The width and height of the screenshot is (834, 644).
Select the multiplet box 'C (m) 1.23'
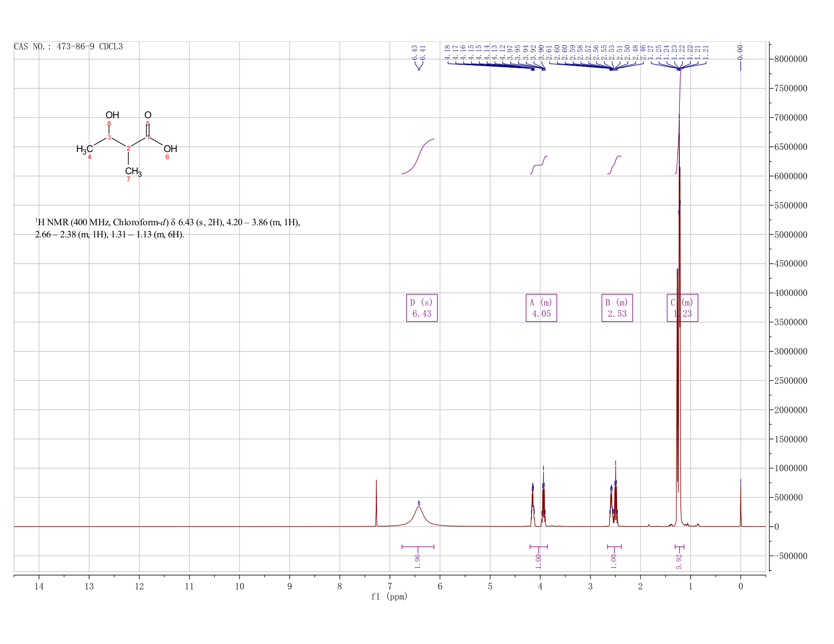click(682, 308)
